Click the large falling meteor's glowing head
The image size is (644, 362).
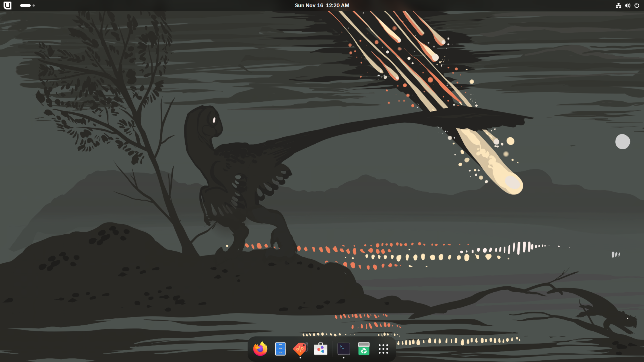512,183
